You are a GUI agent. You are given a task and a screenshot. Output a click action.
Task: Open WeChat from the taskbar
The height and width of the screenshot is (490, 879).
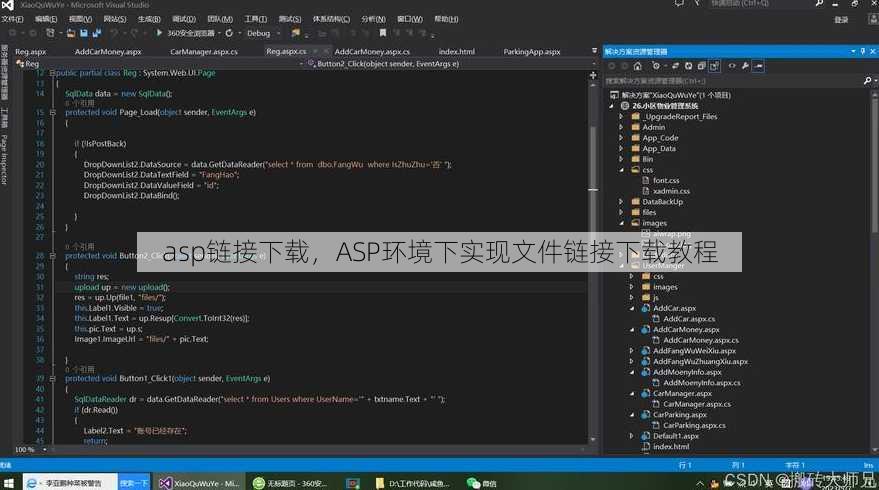(x=482, y=483)
